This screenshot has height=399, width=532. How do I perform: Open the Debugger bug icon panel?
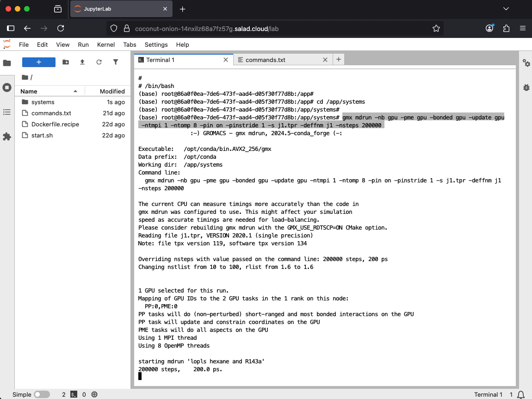coord(526,87)
